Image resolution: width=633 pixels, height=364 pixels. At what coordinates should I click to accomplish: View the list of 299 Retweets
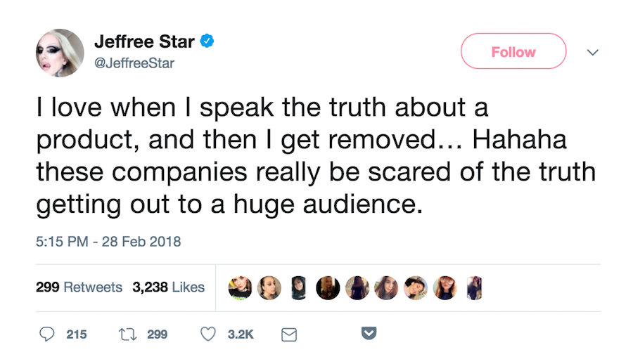[x=79, y=287]
